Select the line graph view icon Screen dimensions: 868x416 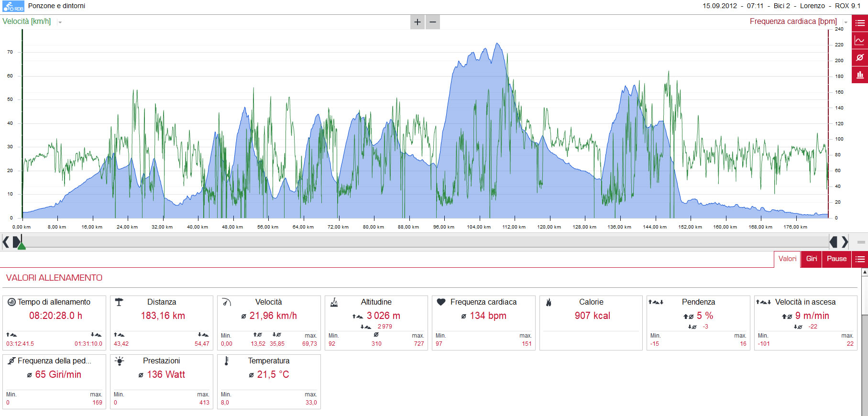coord(860,40)
